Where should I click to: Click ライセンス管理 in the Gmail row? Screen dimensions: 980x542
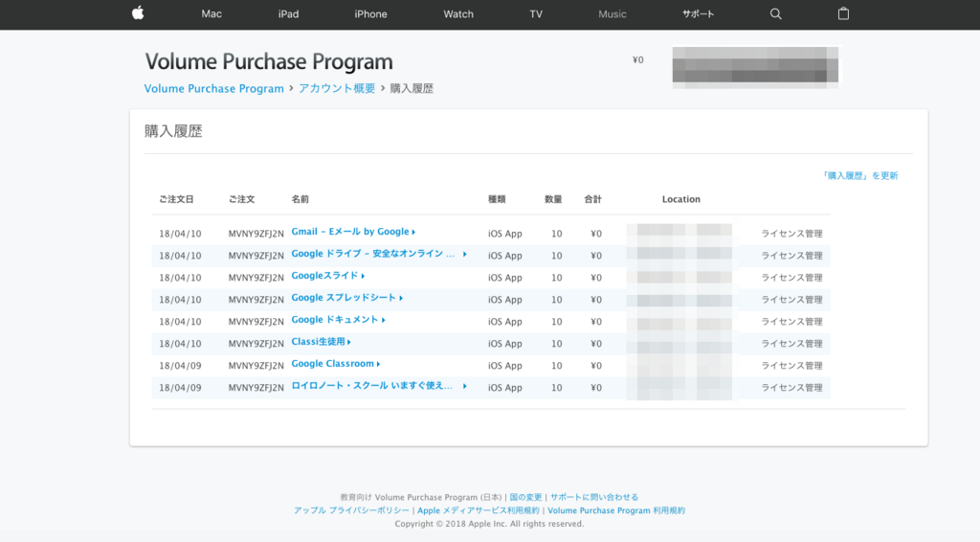791,234
